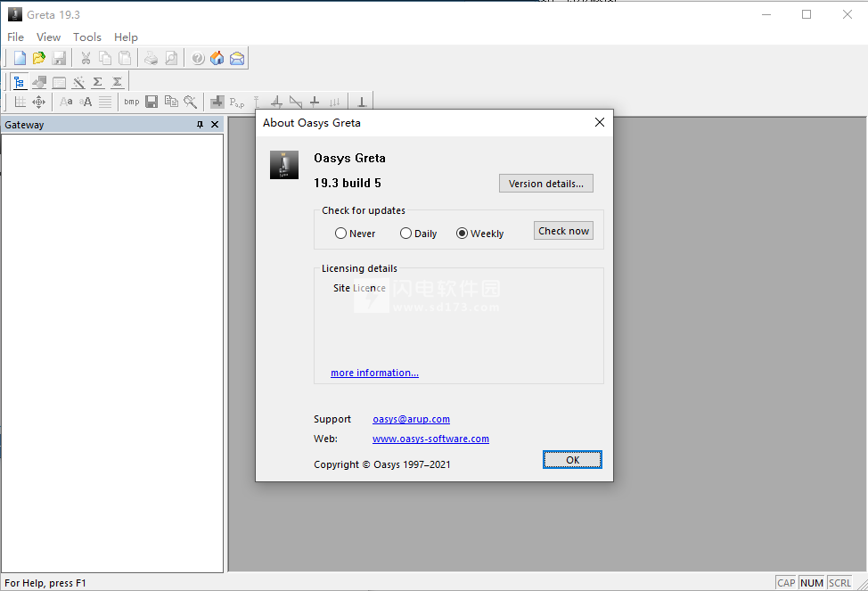This screenshot has height=591, width=868.
Task: Click the wall section cross icon
Action: click(x=217, y=102)
